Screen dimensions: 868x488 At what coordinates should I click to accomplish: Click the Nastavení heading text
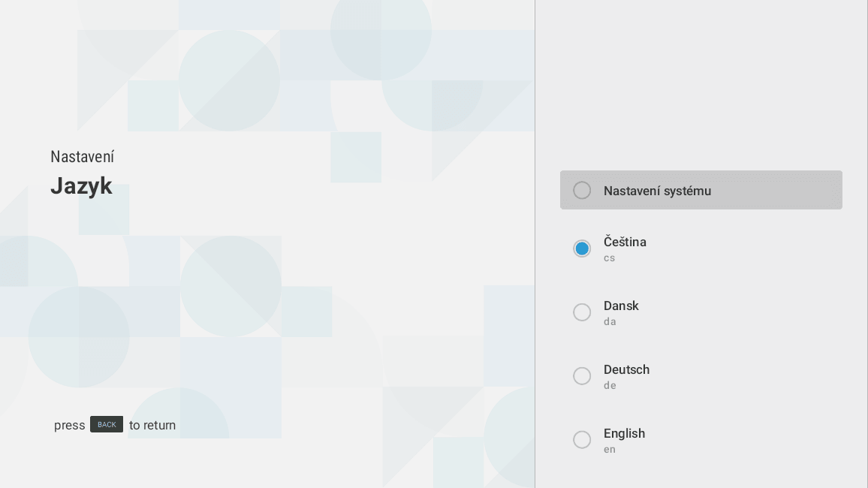pyautogui.click(x=83, y=157)
